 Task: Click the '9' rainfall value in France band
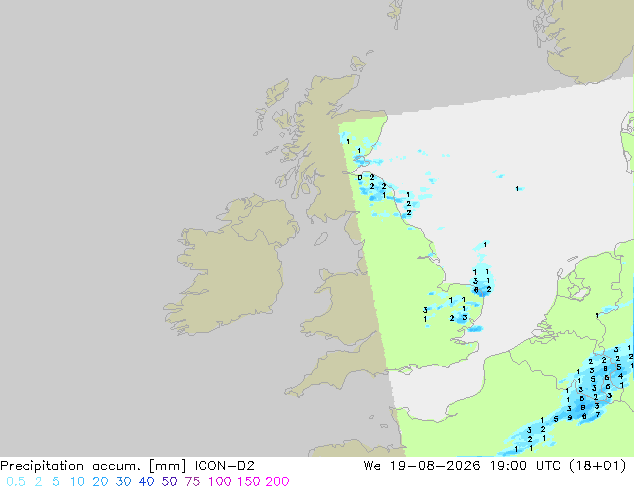point(569,418)
